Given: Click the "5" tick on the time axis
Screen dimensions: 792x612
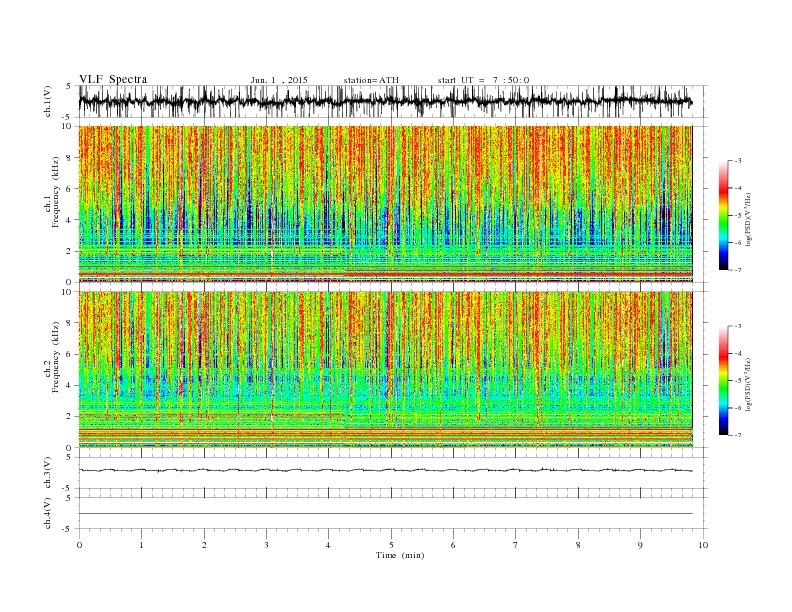Looking at the screenshot, I should pyautogui.click(x=391, y=545).
